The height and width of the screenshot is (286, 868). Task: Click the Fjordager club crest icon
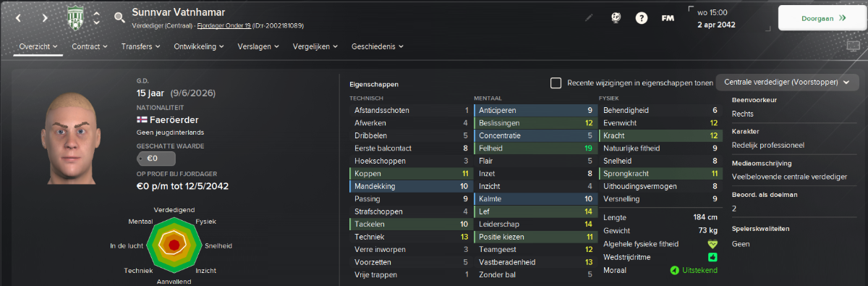[75, 17]
